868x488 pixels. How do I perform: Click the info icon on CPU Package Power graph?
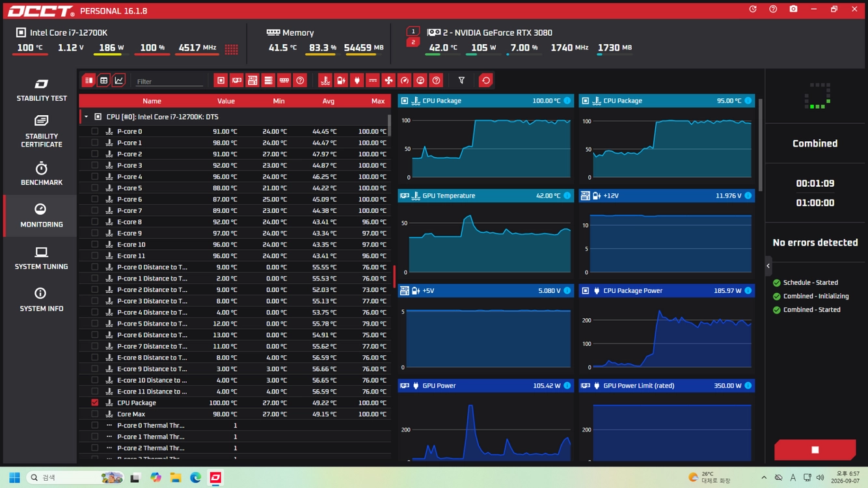point(748,291)
